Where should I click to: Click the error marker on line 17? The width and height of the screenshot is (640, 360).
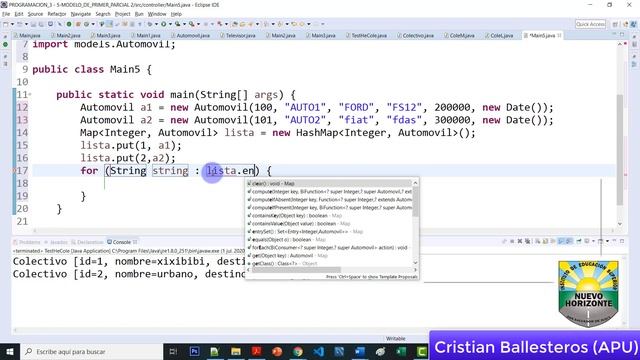(15, 171)
